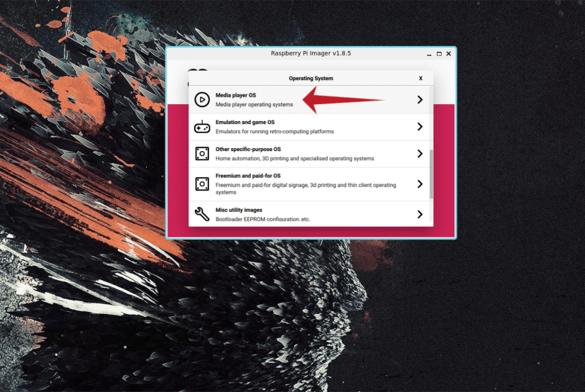Select the 'Media player OS' title text
Image resolution: width=585 pixels, height=392 pixels.
235,95
